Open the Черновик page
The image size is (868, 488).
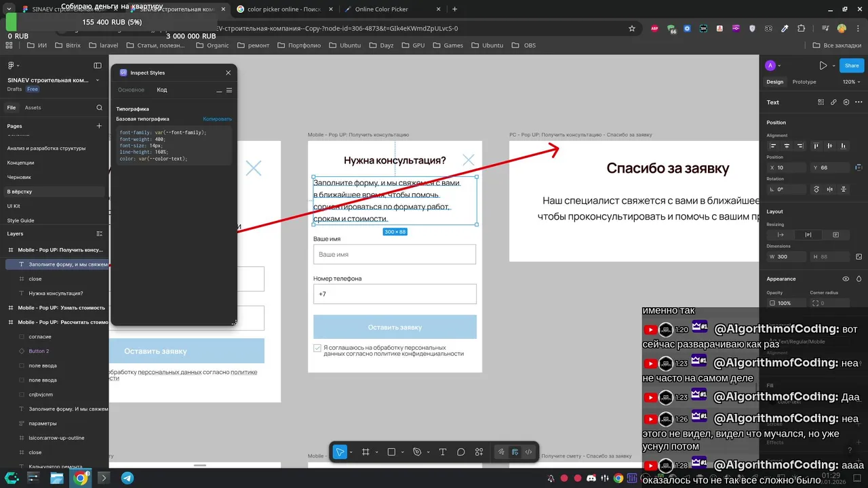point(19,177)
